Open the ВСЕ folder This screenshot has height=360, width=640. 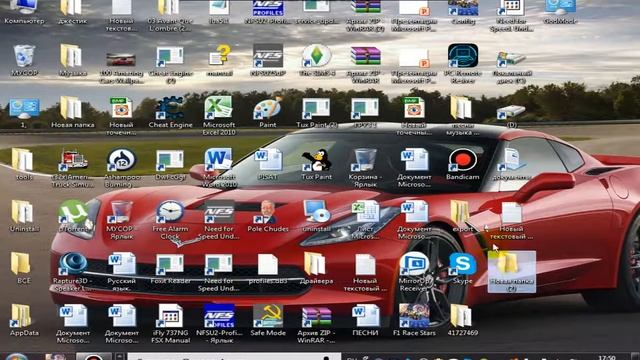point(23,268)
